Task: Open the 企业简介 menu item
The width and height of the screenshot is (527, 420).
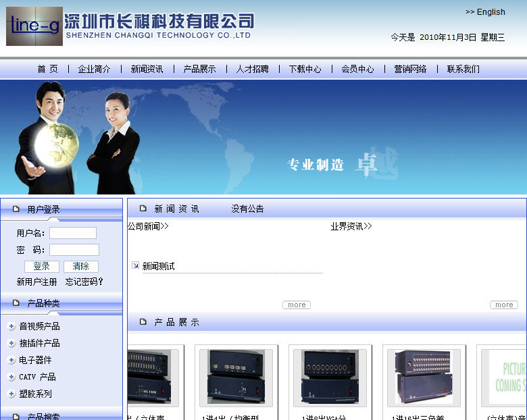Action: coord(94,69)
